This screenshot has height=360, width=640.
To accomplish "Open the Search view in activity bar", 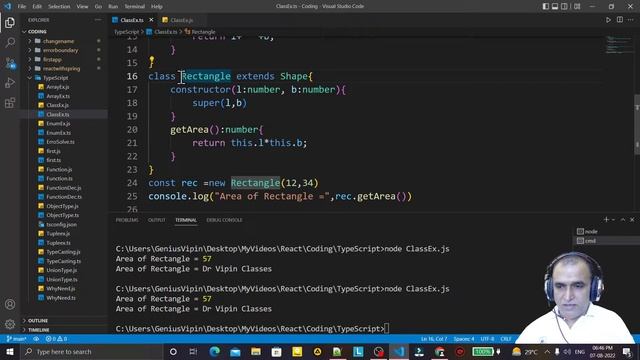I will (x=10, y=42).
